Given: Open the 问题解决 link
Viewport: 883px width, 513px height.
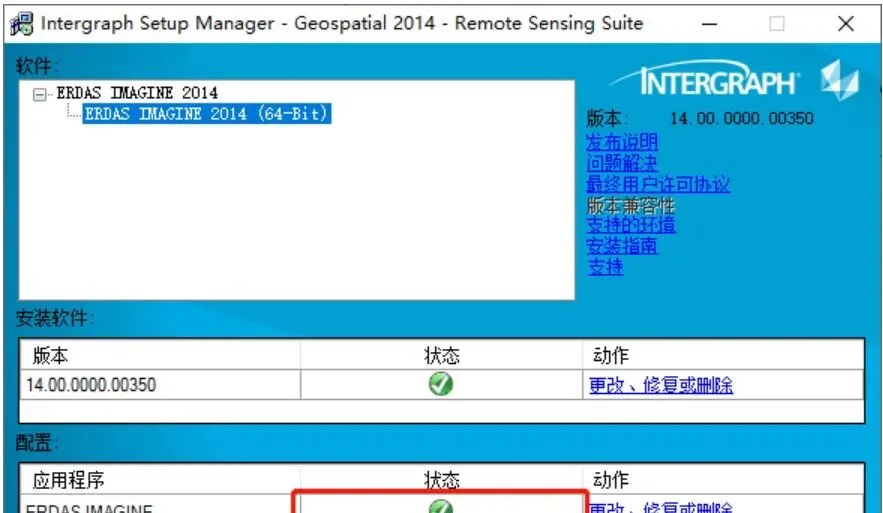Looking at the screenshot, I should click(622, 163).
